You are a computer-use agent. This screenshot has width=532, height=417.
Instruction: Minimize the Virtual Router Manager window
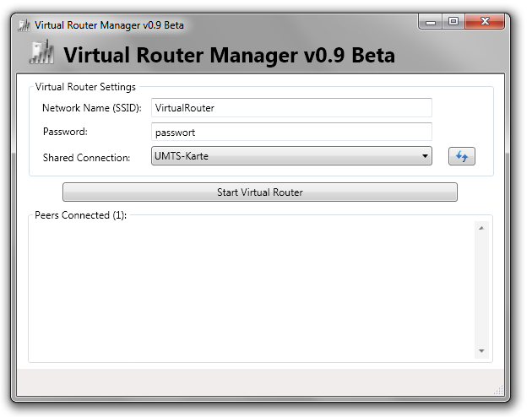tap(431, 22)
